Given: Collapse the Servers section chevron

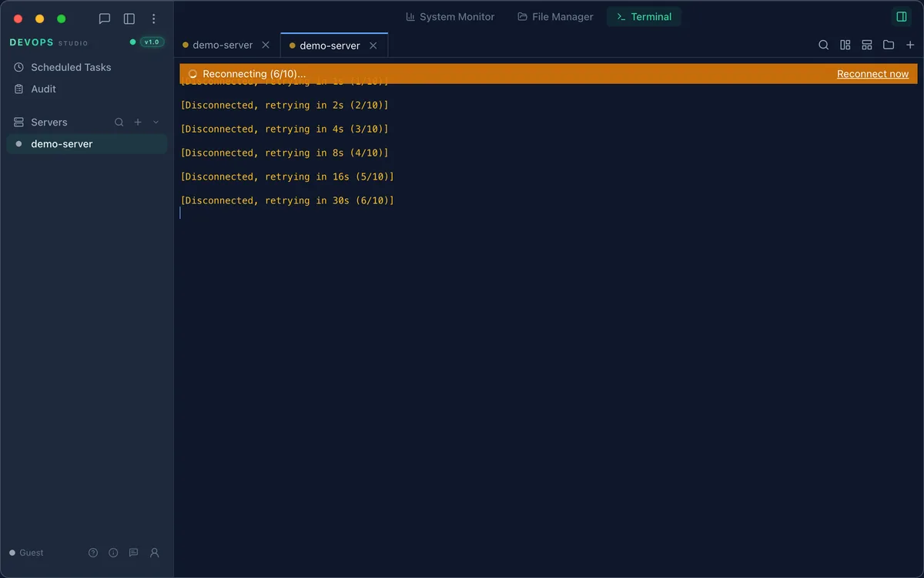Looking at the screenshot, I should (x=156, y=122).
